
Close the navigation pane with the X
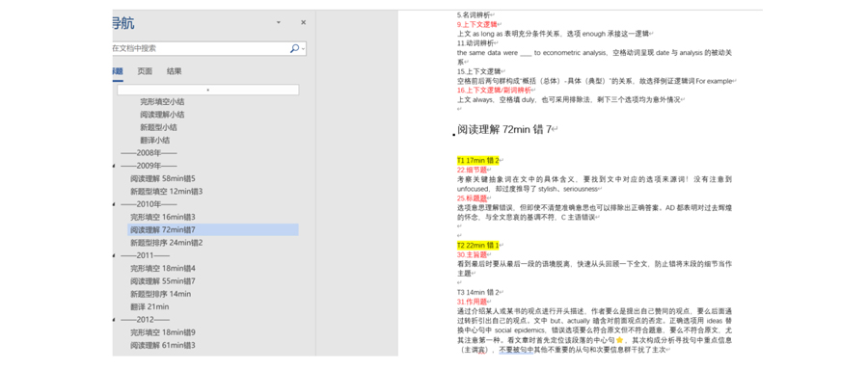[304, 23]
